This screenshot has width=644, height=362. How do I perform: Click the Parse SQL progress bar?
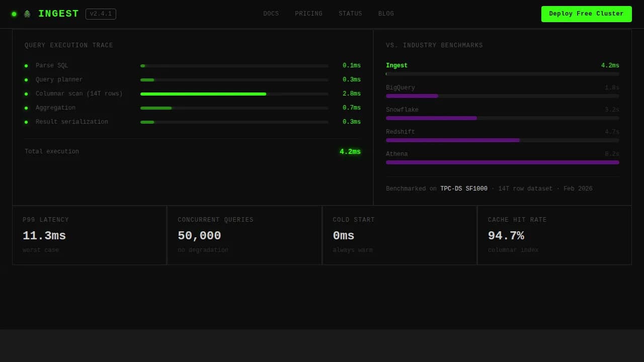coord(234,66)
